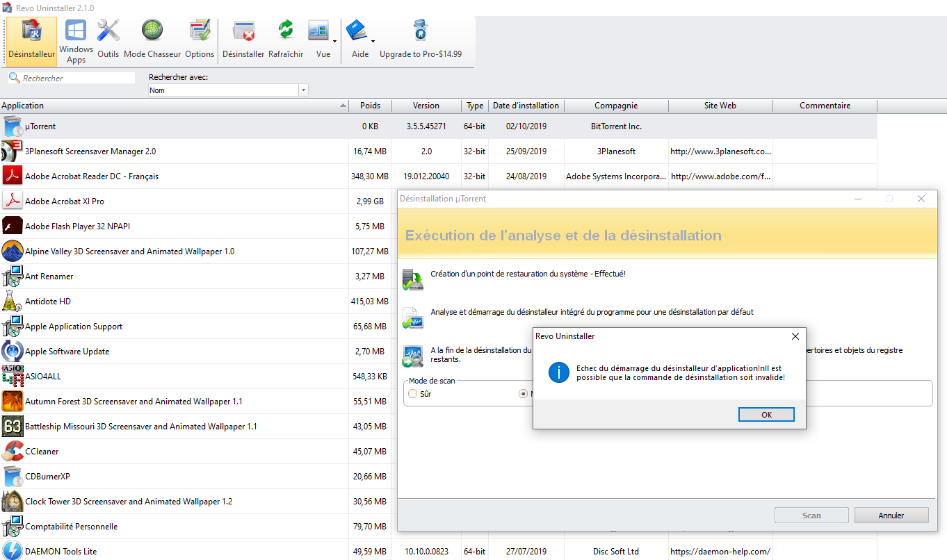Click the CDBurnerXP icon

[x=13, y=477]
